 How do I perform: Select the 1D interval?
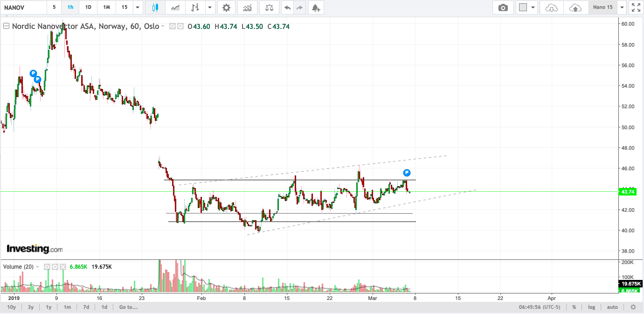pos(88,7)
